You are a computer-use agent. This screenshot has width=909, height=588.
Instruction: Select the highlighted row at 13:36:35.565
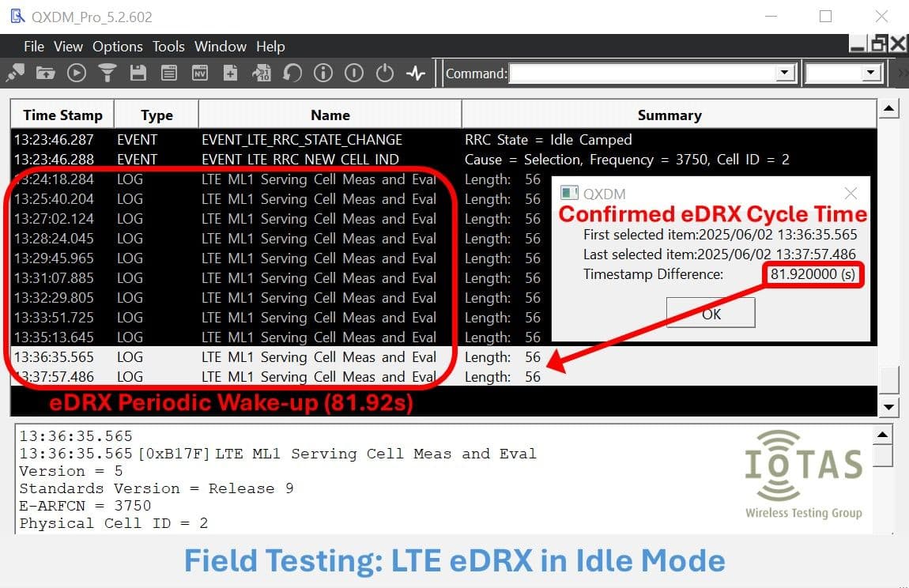[443, 356]
